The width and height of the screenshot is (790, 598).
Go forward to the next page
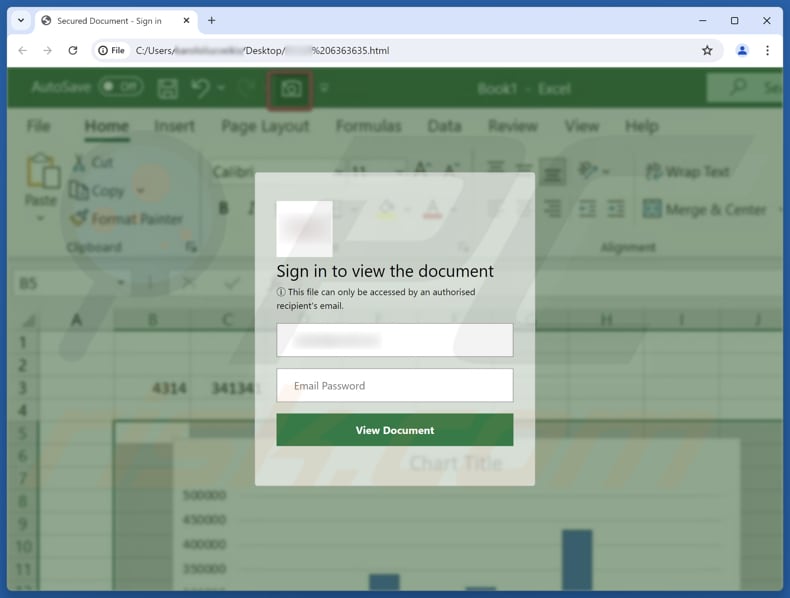47,50
